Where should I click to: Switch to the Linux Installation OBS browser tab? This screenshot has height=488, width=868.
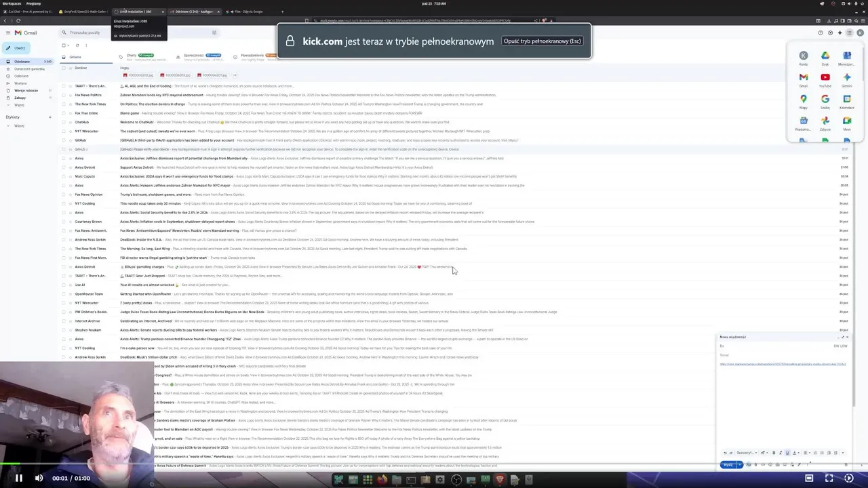pos(139,12)
